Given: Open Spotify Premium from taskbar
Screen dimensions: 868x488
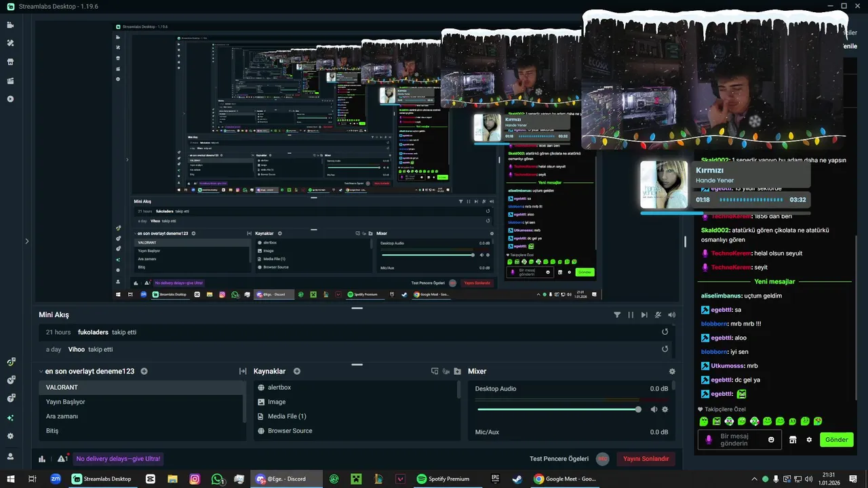Looking at the screenshot, I should [443, 479].
